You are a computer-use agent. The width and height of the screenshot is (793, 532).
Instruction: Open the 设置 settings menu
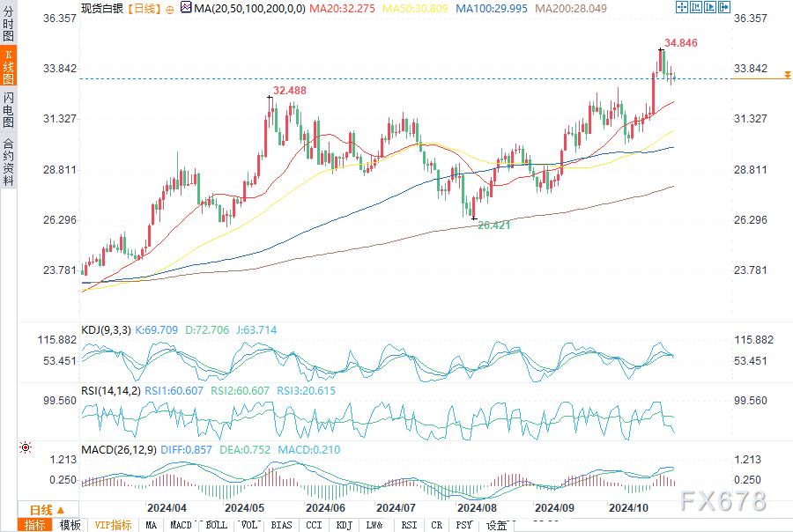[x=497, y=525]
